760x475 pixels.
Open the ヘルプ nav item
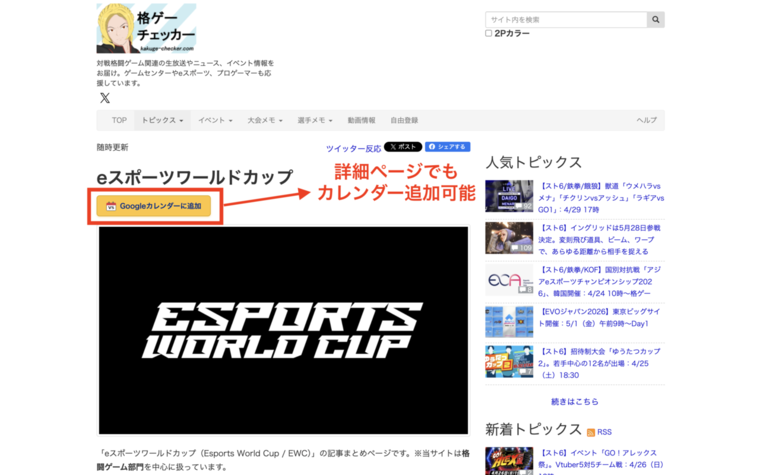[647, 120]
